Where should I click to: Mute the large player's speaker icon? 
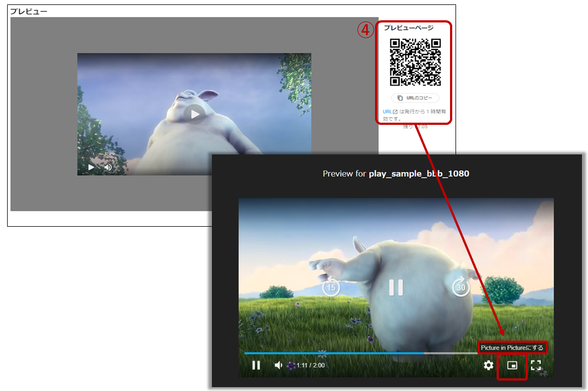pos(279,365)
